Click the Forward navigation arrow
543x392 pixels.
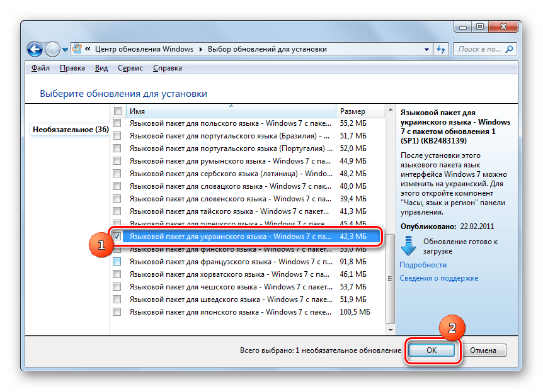coord(52,48)
